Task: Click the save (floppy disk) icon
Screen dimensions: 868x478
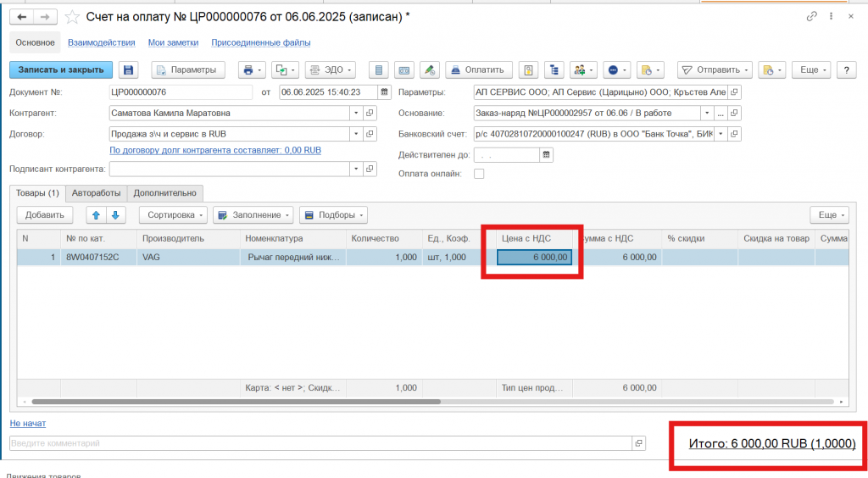Action: click(129, 69)
